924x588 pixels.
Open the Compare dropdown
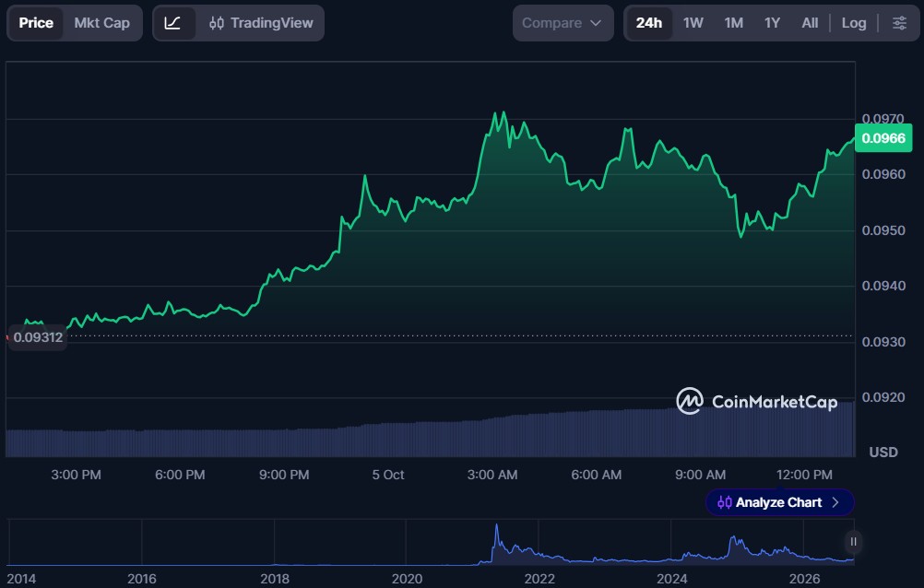tap(563, 23)
